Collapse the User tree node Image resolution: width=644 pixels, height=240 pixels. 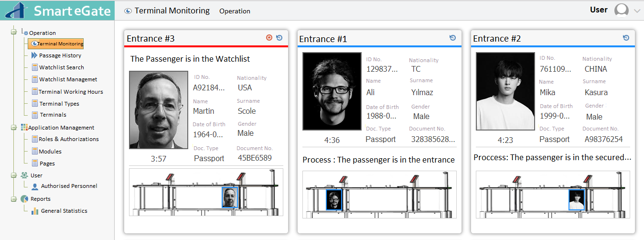(14, 175)
